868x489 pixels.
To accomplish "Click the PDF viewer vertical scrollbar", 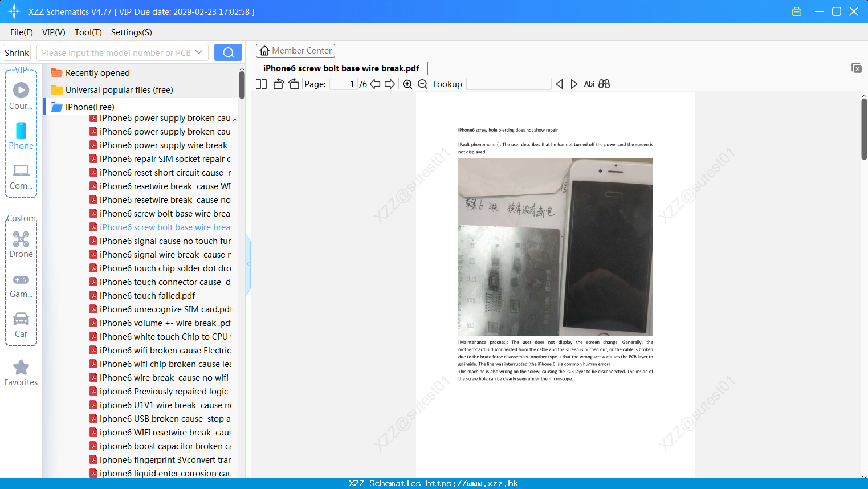I will point(864,129).
